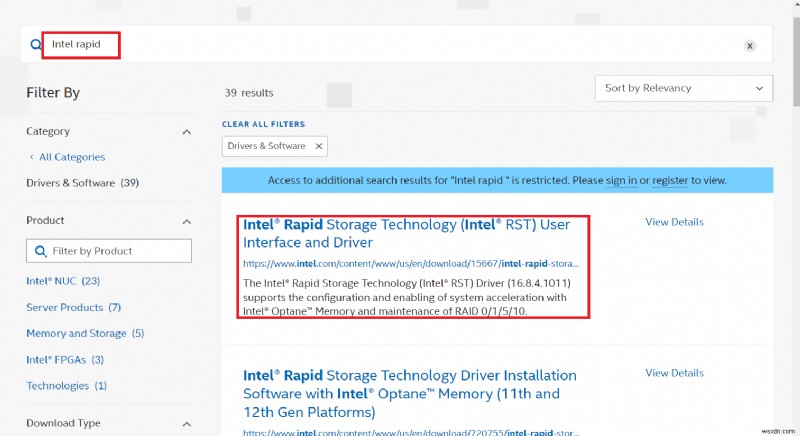Filter by Intel FPGAs (3)
The height and width of the screenshot is (436, 800).
pyautogui.click(x=65, y=360)
